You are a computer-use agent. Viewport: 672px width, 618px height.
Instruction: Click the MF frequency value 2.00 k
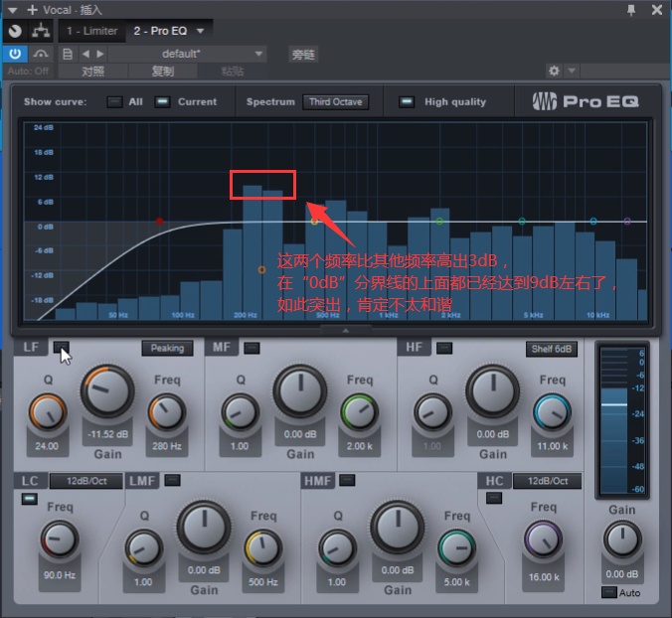pyautogui.click(x=359, y=446)
